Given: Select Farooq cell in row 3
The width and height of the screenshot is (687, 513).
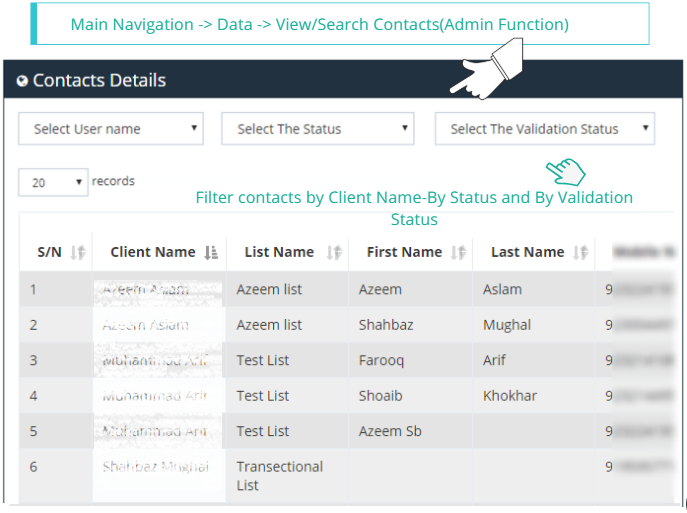Looking at the screenshot, I should tap(382, 360).
